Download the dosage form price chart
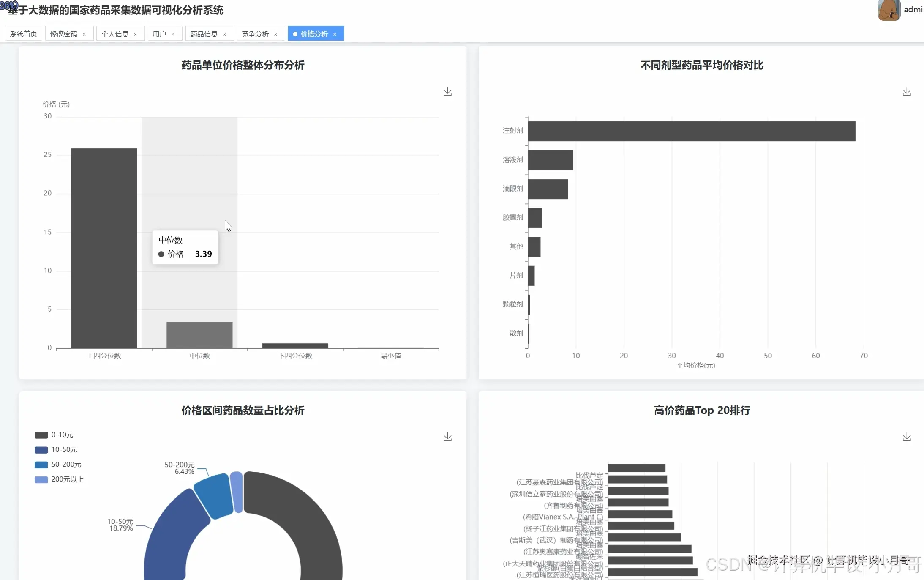Screen dimensions: 924x580 906,92
